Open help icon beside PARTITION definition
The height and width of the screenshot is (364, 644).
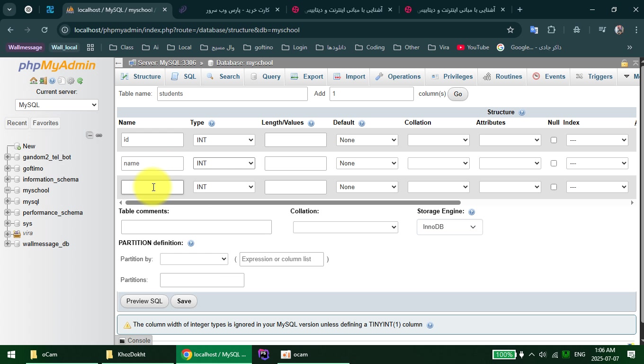click(191, 244)
